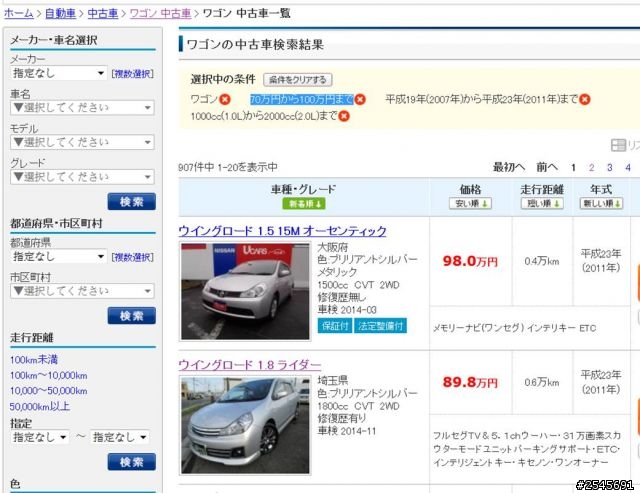Click the 大阪府 Wingroad car photo
Image resolution: width=640 pixels, height=493 pixels.
(x=245, y=291)
